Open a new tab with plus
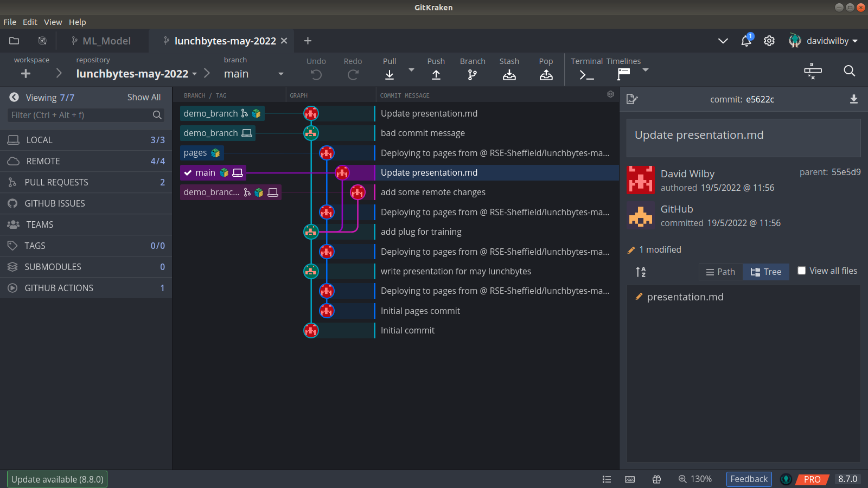The height and width of the screenshot is (488, 868). [308, 41]
